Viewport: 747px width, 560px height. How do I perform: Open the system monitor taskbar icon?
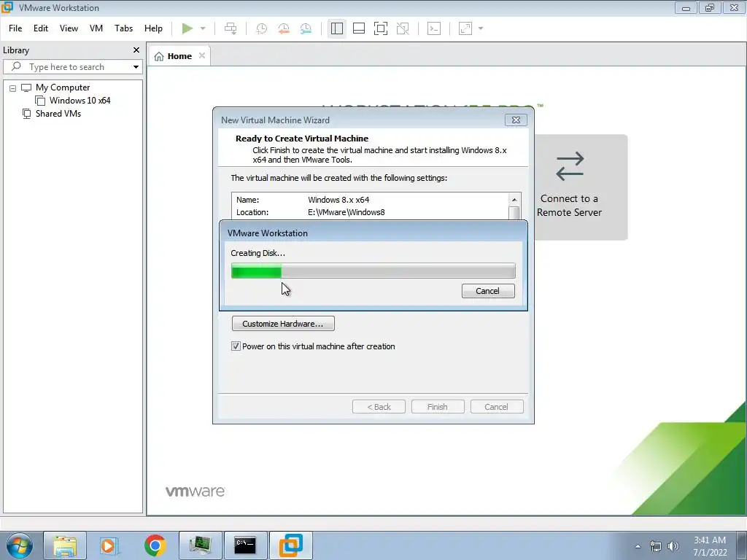201,545
